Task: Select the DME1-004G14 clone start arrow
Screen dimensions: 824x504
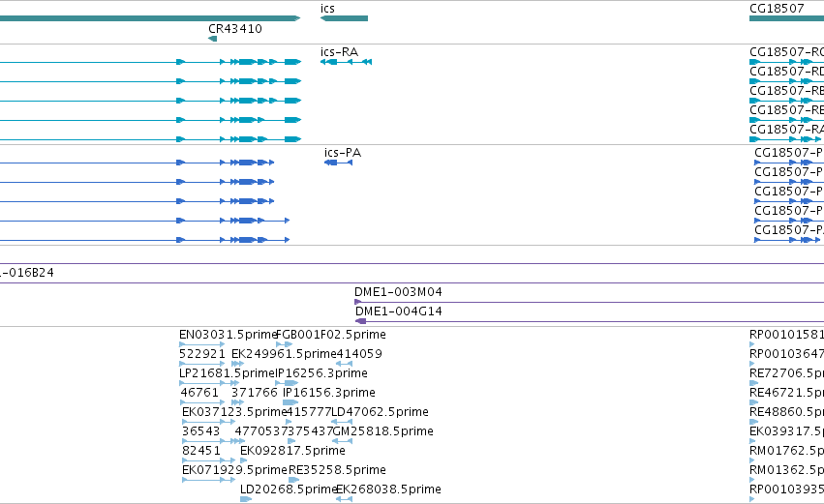Action: [x=360, y=321]
